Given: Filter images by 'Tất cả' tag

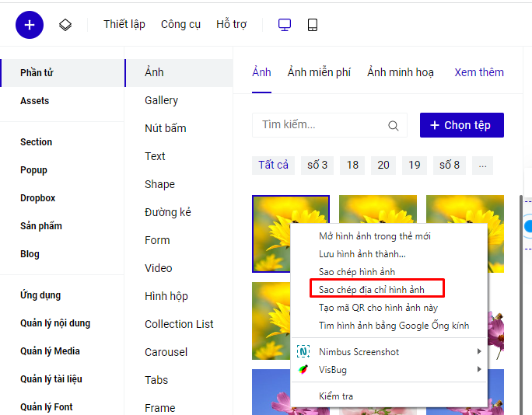Looking at the screenshot, I should (273, 165).
